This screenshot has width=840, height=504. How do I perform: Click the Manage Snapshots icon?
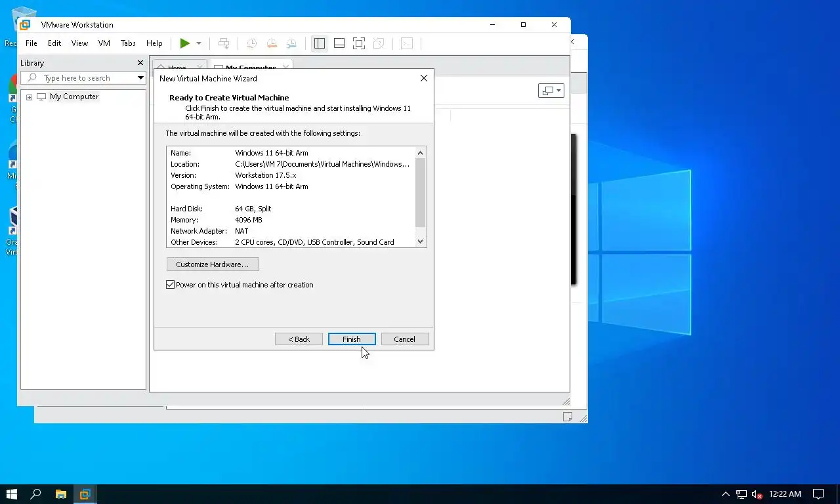[x=291, y=43]
